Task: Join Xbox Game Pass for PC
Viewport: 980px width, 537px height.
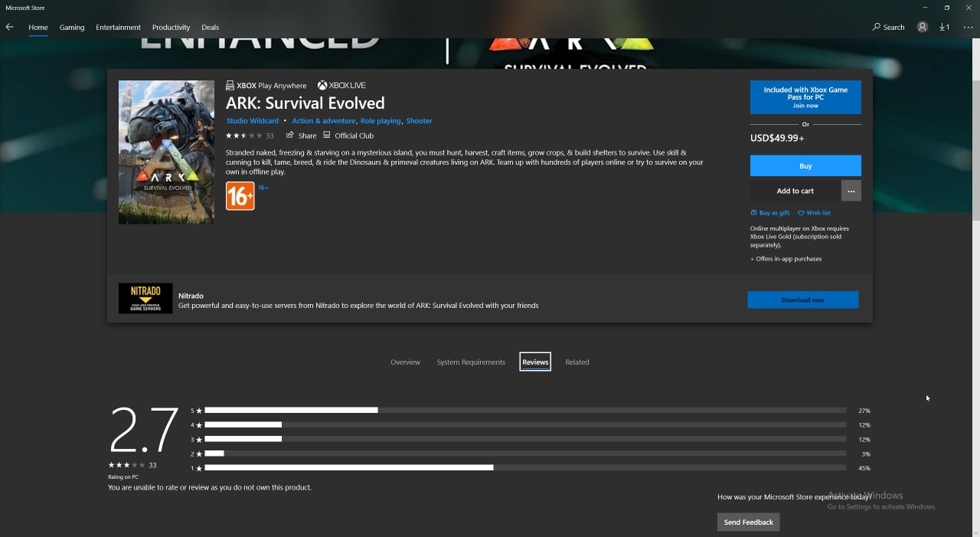Action: click(805, 97)
